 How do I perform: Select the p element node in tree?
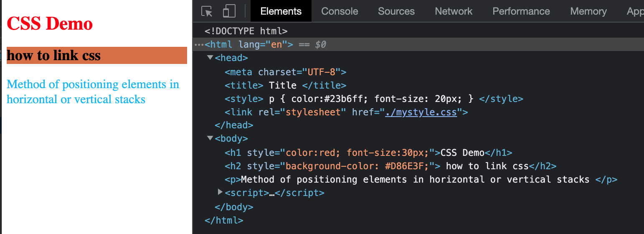point(421,179)
